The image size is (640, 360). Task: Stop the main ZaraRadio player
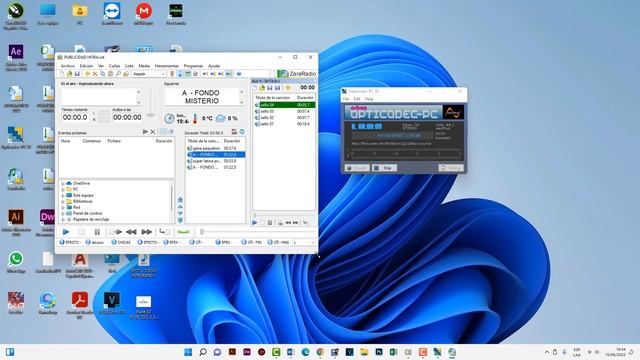click(x=81, y=232)
